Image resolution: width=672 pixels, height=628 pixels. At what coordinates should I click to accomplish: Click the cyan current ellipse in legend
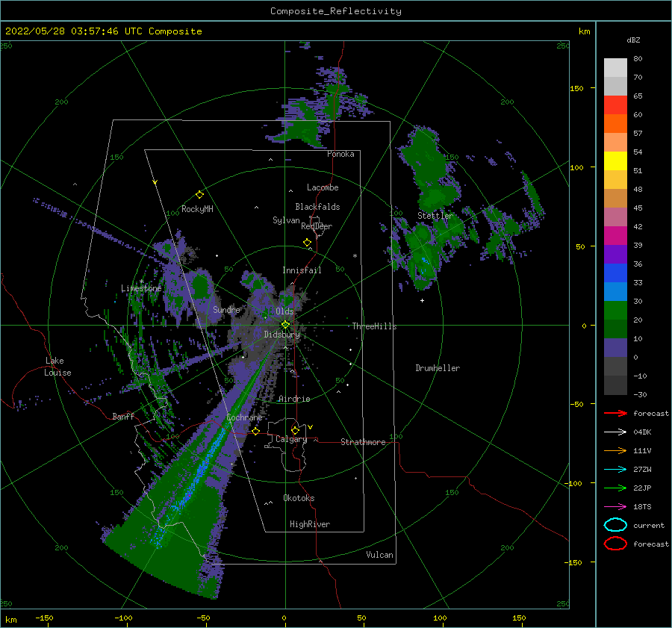[615, 525]
